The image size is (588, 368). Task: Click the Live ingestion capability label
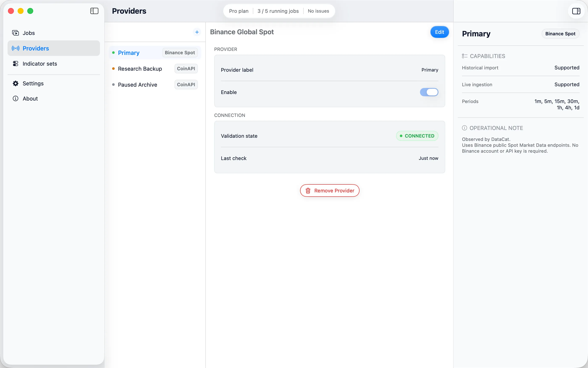coord(477,85)
